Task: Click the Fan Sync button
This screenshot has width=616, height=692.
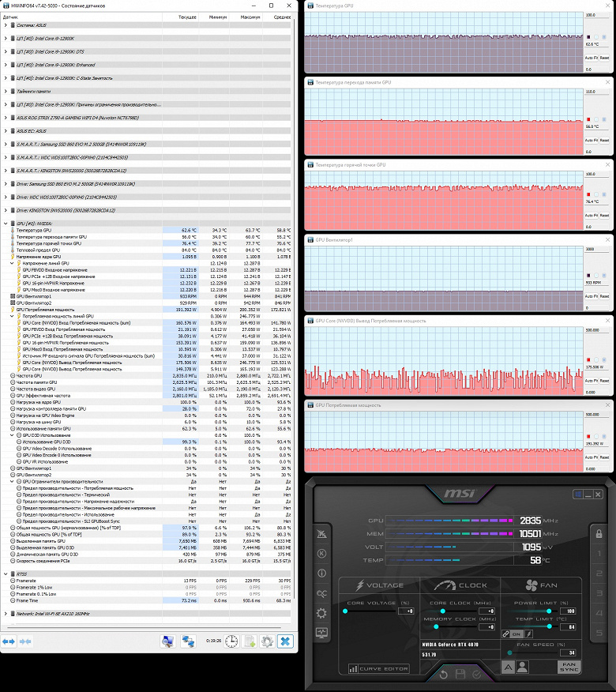Action: [x=569, y=667]
